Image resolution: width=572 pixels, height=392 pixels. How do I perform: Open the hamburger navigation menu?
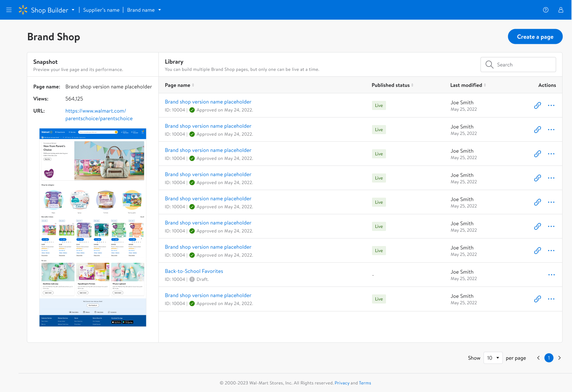pyautogui.click(x=9, y=10)
